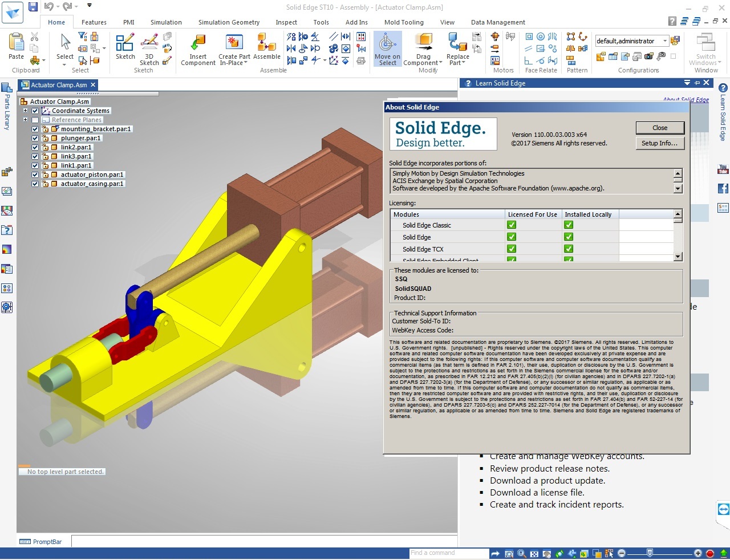
Task: Click zoom out minus button in status bar
Action: (x=622, y=553)
